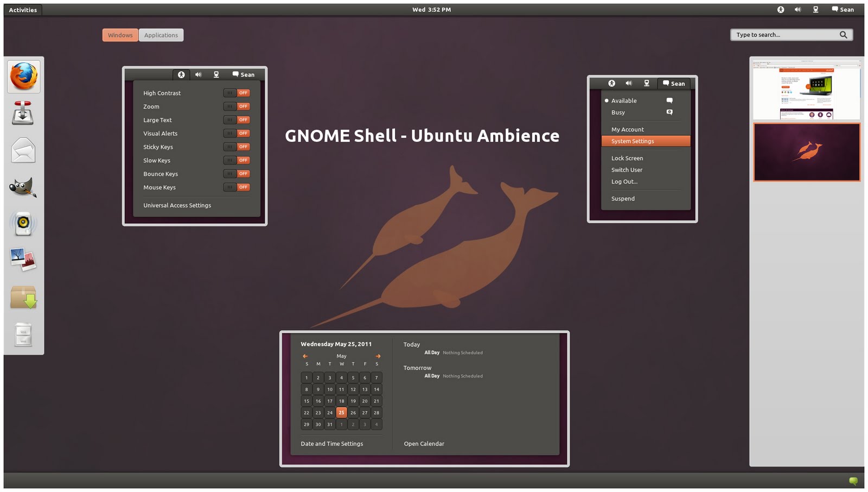Launch Firefox from the dock
Screen dimensions: 868x492
(23, 77)
